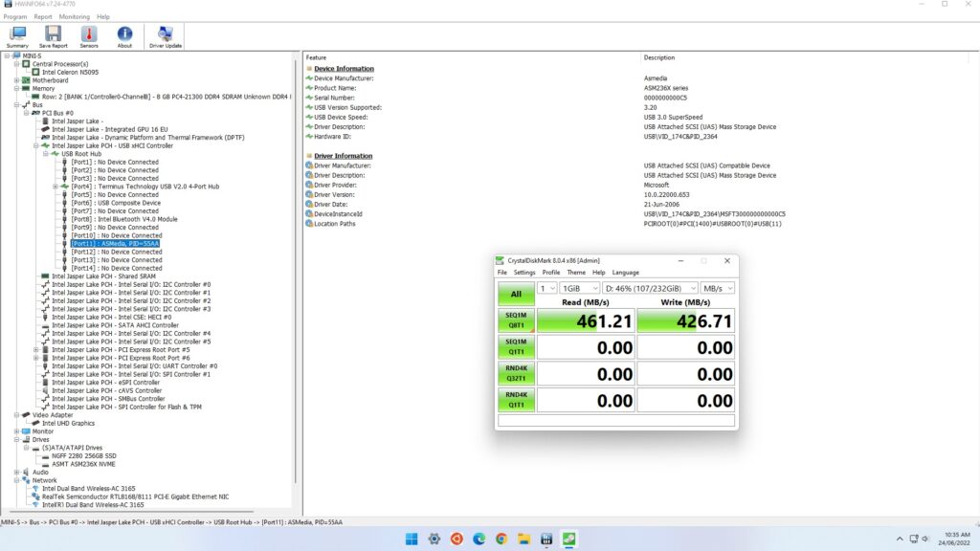The width and height of the screenshot is (980, 551).
Task: Click the About info icon
Action: pos(124,36)
